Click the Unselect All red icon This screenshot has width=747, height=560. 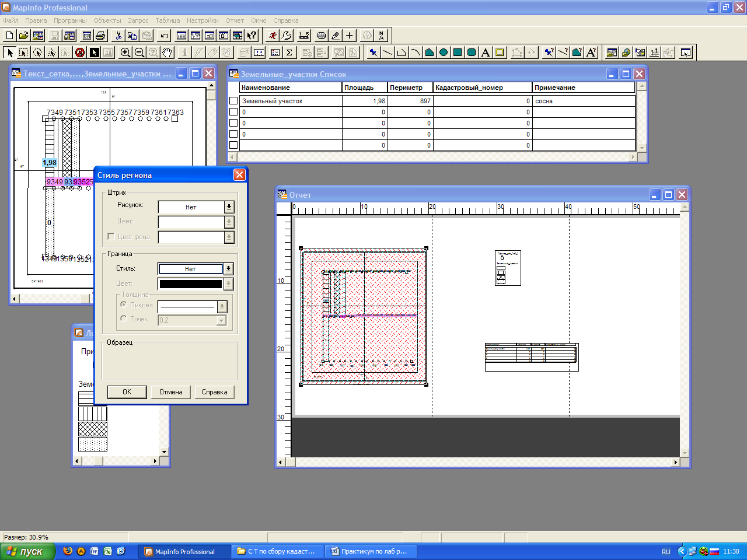pos(80,52)
